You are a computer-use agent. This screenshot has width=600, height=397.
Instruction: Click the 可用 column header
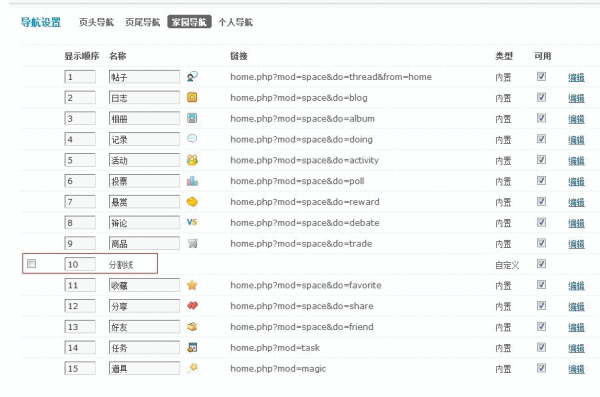point(543,56)
